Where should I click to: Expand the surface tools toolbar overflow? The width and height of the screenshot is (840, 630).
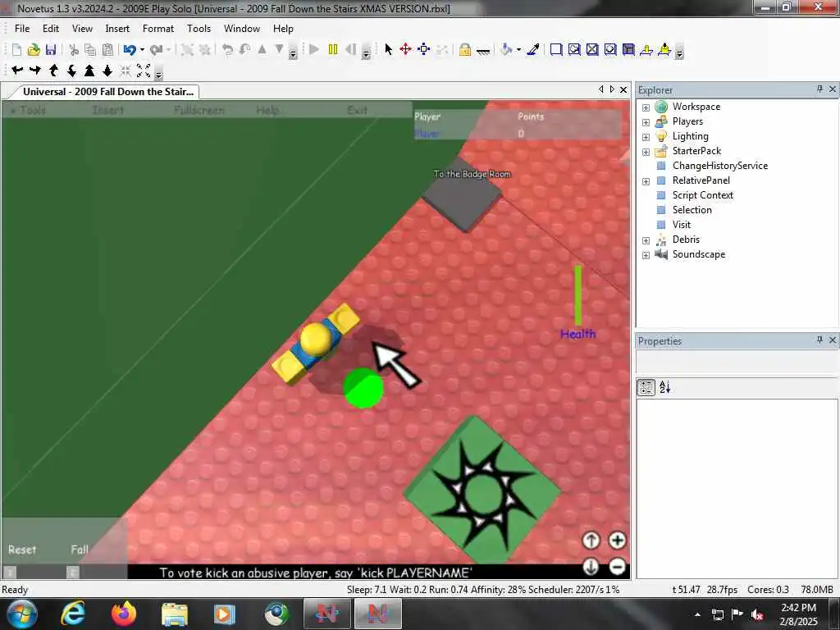point(679,52)
